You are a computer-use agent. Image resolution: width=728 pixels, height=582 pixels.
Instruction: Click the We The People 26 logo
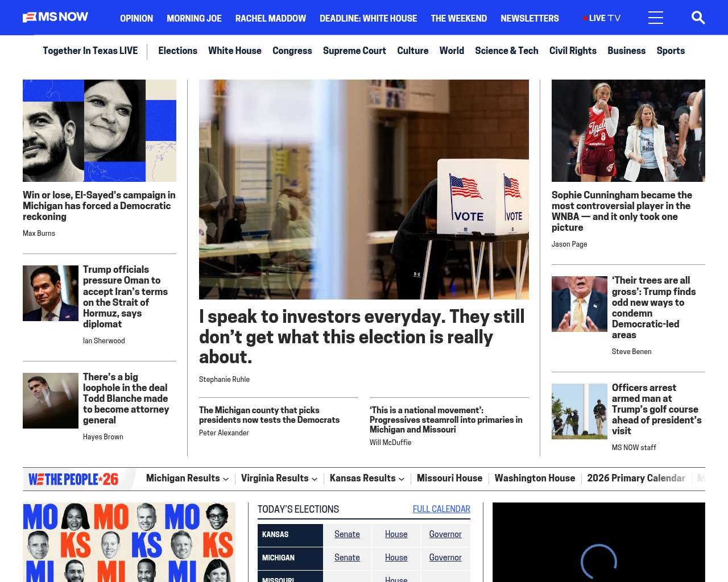[73, 479]
